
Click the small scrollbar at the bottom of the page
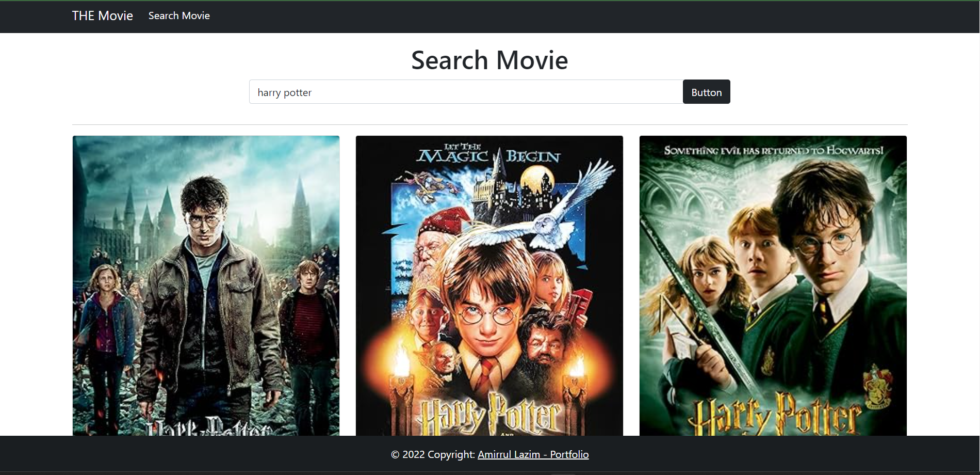[562, 472]
